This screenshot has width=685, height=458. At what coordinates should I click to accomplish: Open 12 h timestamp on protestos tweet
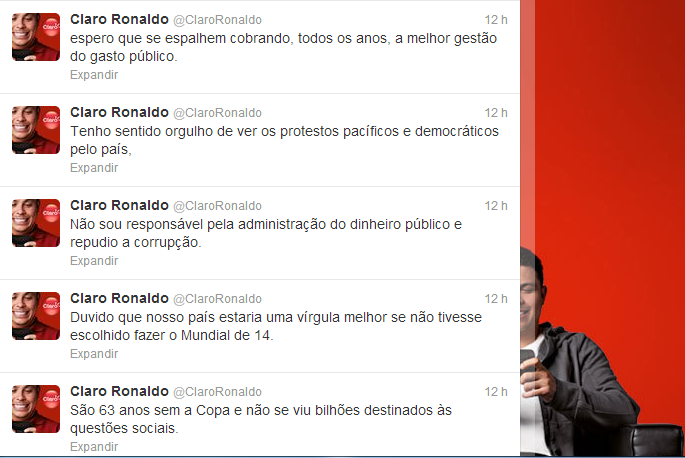tap(496, 113)
